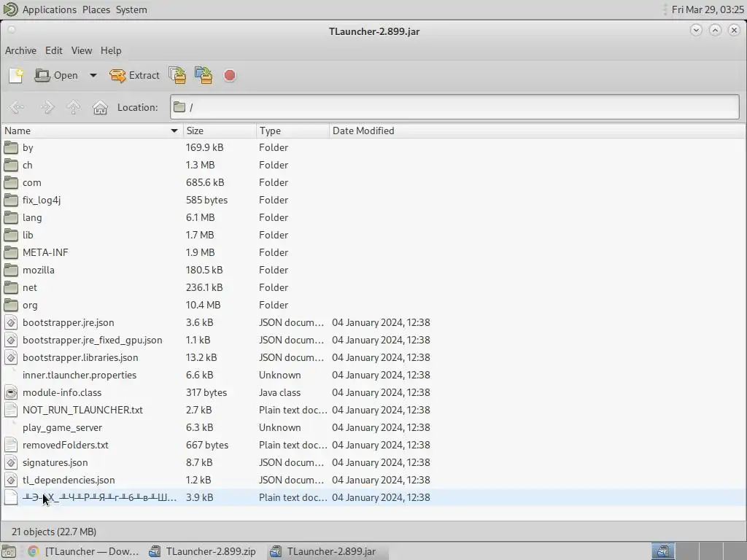Open the System menu in top panel

pos(131,9)
